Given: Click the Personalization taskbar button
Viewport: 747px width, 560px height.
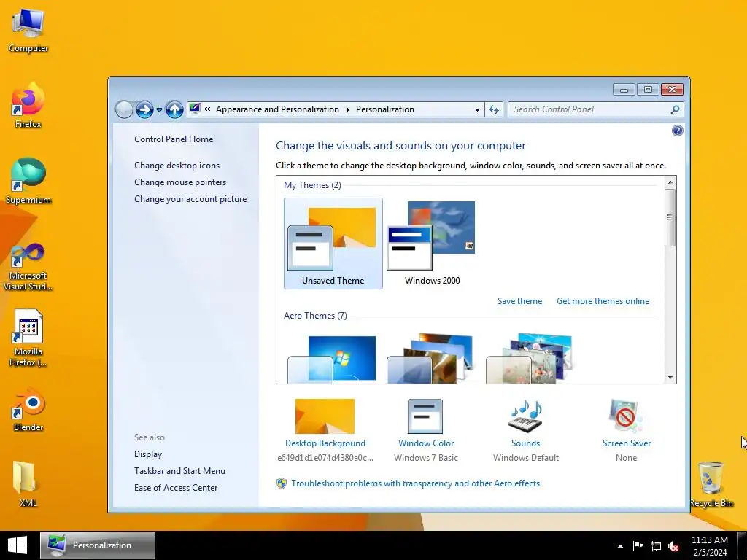Looking at the screenshot, I should 98,545.
